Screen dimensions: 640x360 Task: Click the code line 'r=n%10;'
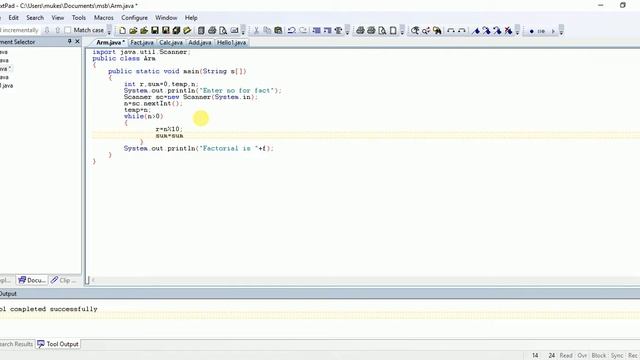tap(169, 129)
